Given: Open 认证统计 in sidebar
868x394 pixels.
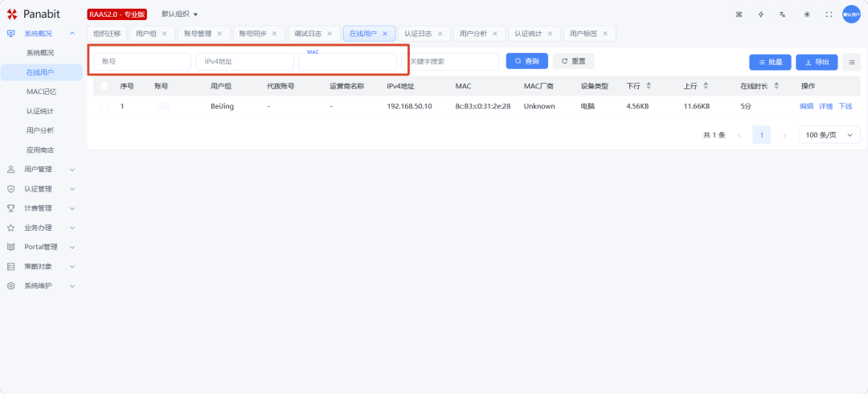Looking at the screenshot, I should [x=42, y=112].
